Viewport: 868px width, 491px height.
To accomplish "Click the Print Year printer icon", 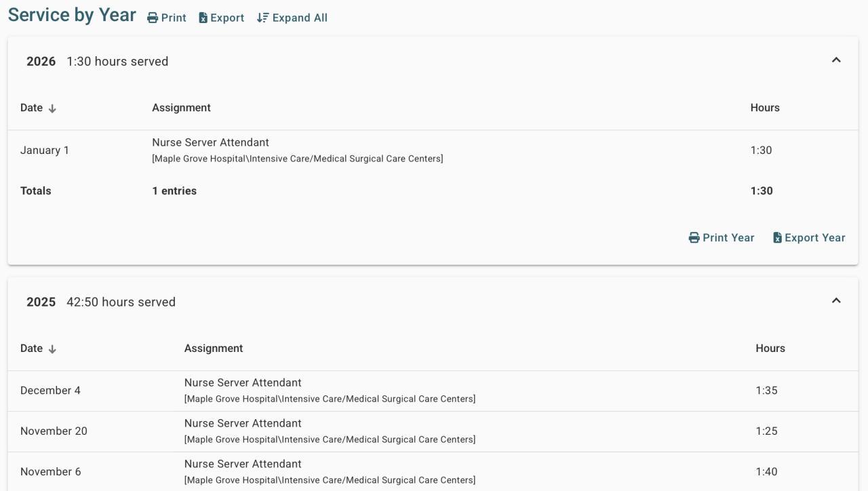I will (x=694, y=238).
